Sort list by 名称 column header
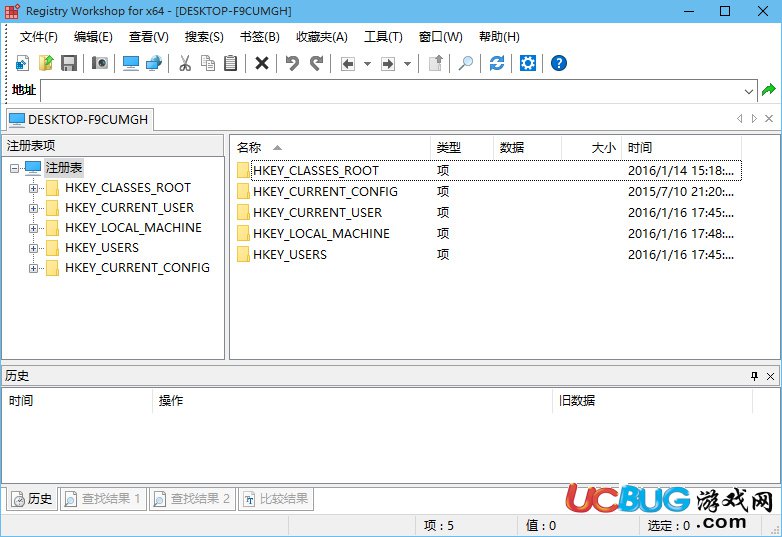The width and height of the screenshot is (782, 537). click(330, 148)
